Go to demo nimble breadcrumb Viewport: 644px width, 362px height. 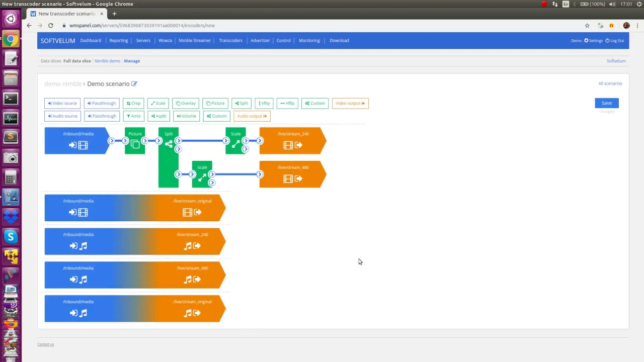(63, 83)
